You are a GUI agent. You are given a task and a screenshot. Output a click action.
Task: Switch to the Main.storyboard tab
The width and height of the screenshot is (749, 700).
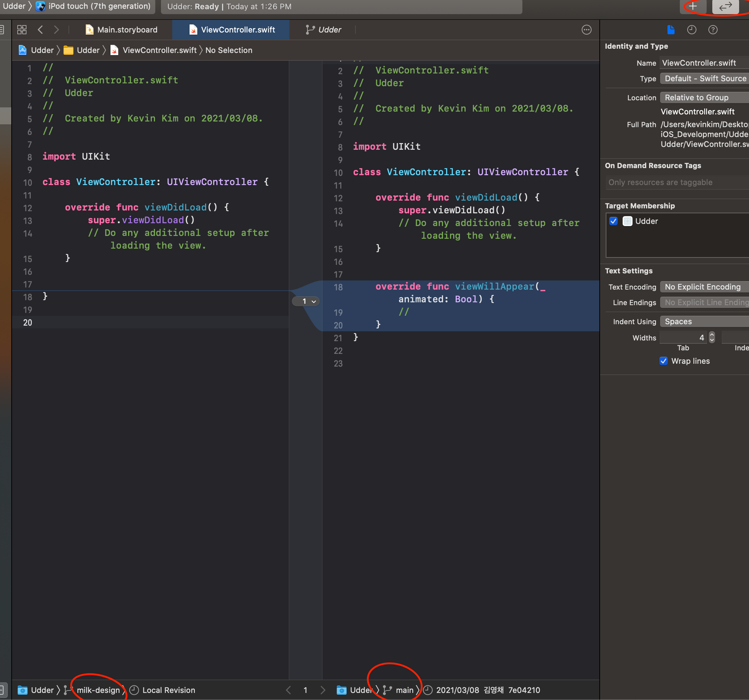click(121, 30)
